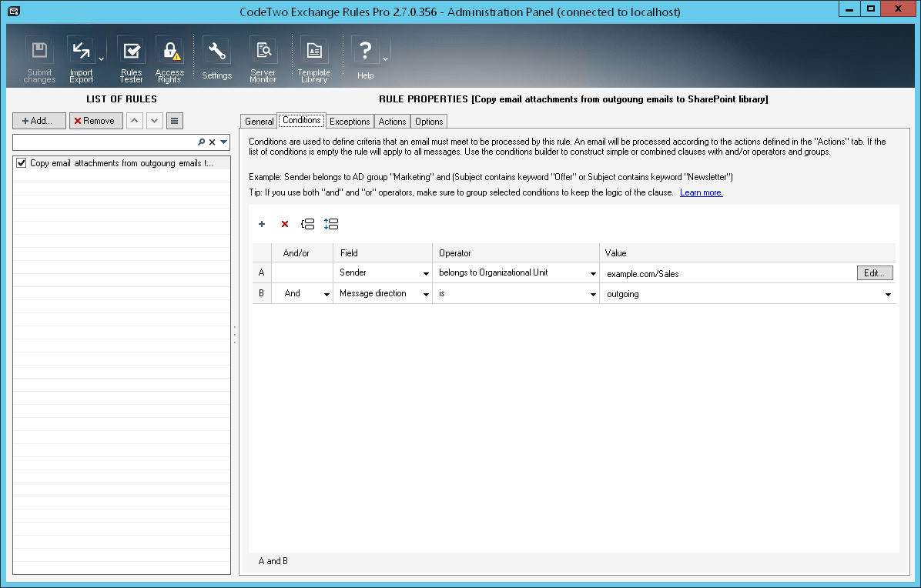921x588 pixels.
Task: Click the Operator column header
Action: tap(516, 253)
